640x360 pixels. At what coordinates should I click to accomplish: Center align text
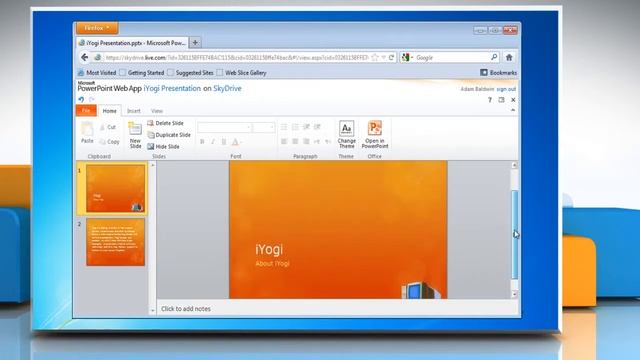pos(295,142)
